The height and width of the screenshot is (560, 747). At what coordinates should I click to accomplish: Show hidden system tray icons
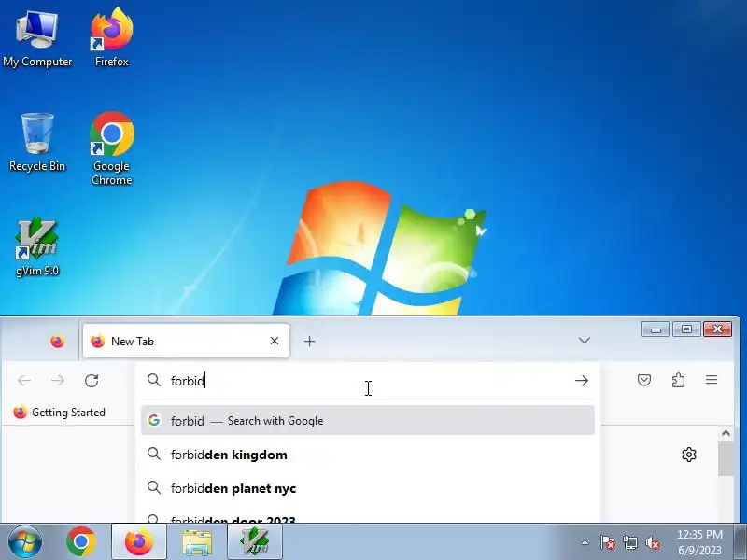pyautogui.click(x=585, y=542)
